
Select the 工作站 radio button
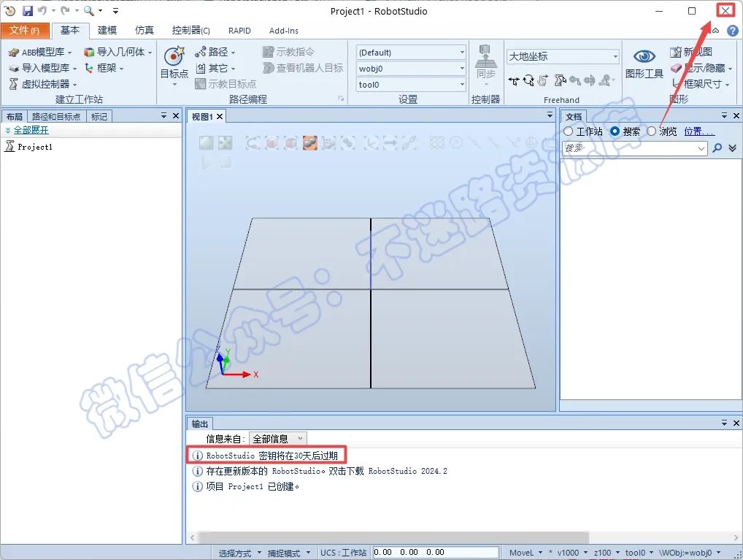(x=568, y=131)
